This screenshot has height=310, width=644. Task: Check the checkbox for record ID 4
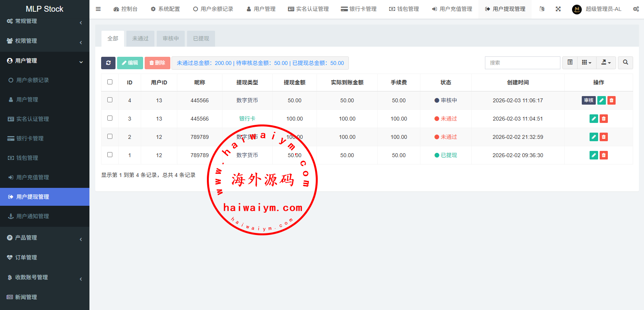(x=110, y=100)
